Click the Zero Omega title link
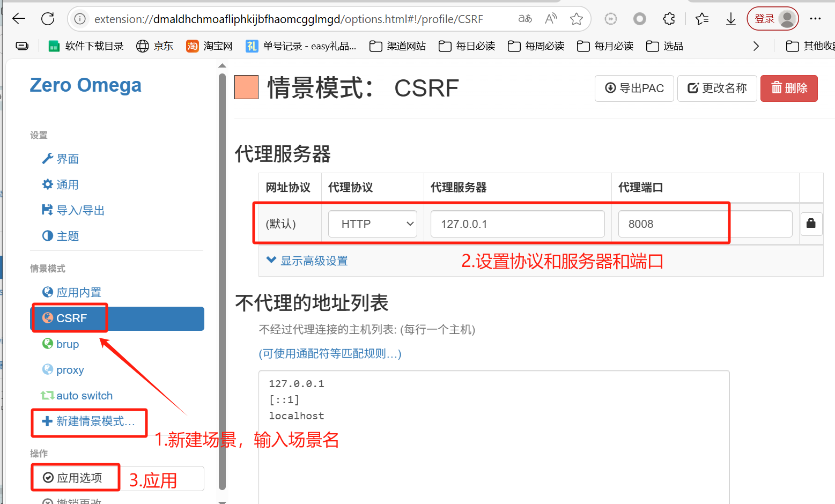This screenshot has width=835, height=504. pos(86,85)
